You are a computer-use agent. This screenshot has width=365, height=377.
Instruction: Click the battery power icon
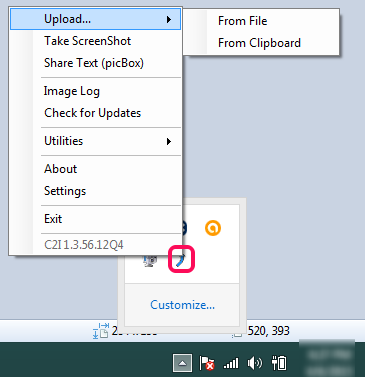click(x=279, y=363)
